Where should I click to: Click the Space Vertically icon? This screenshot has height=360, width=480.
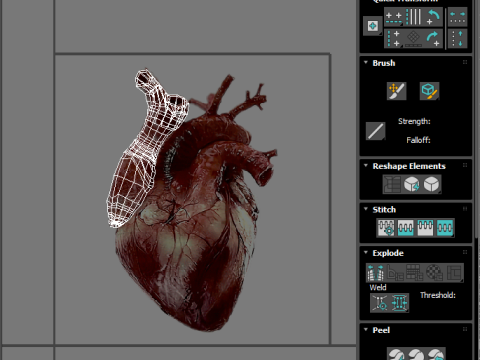457,38
